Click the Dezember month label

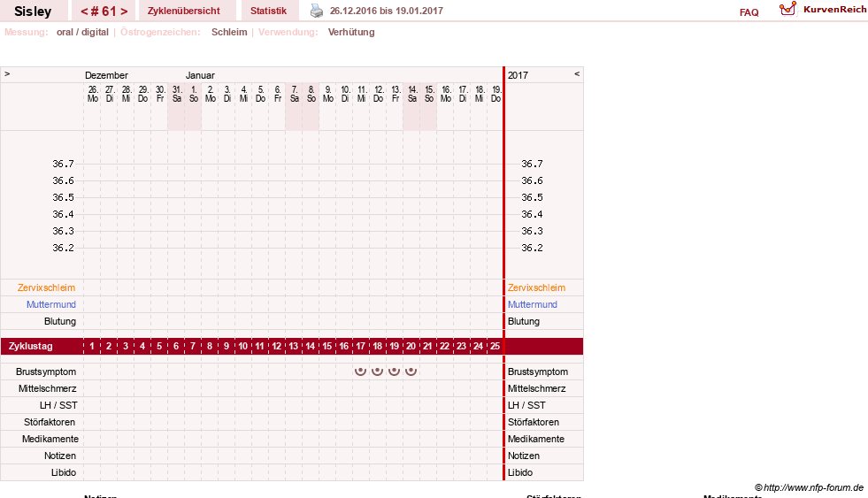point(106,75)
